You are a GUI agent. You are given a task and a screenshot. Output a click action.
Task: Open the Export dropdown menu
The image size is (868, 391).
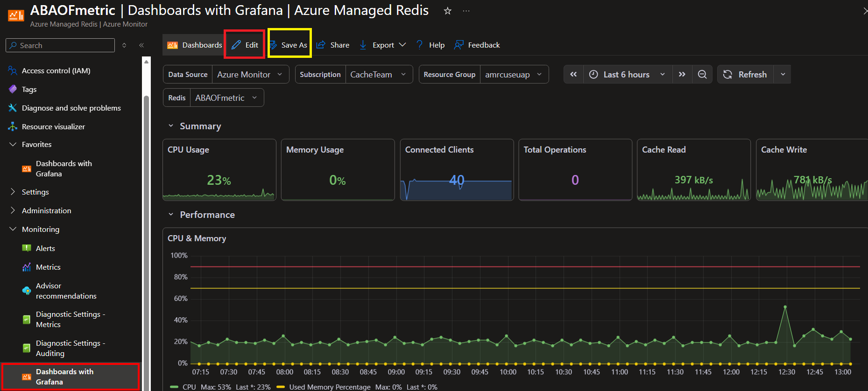383,45
